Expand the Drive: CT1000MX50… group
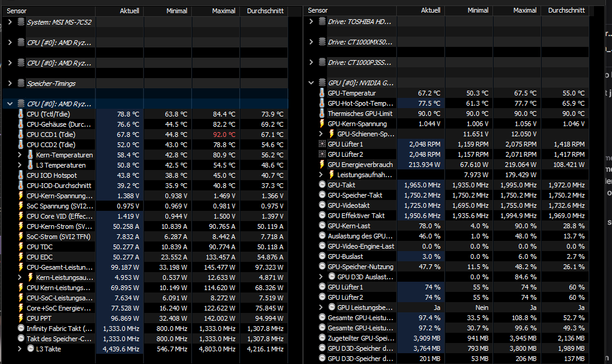The height and width of the screenshot is (364, 612). click(311, 41)
